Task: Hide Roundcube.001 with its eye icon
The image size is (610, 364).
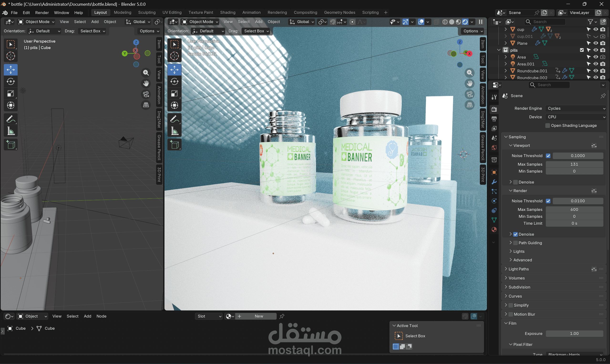Action: pyautogui.click(x=596, y=71)
